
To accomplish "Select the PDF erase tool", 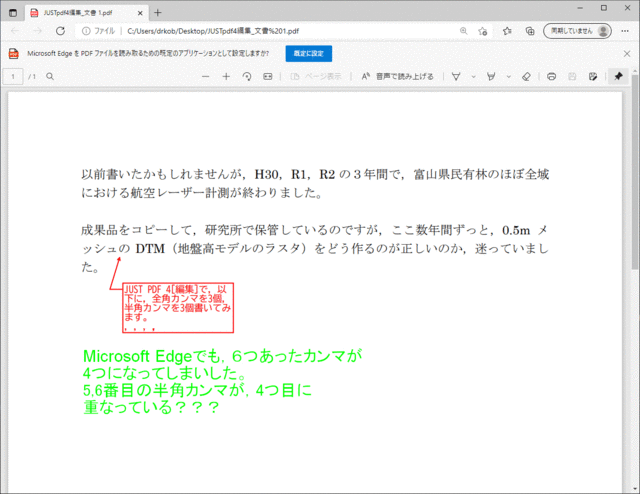I will (x=527, y=76).
